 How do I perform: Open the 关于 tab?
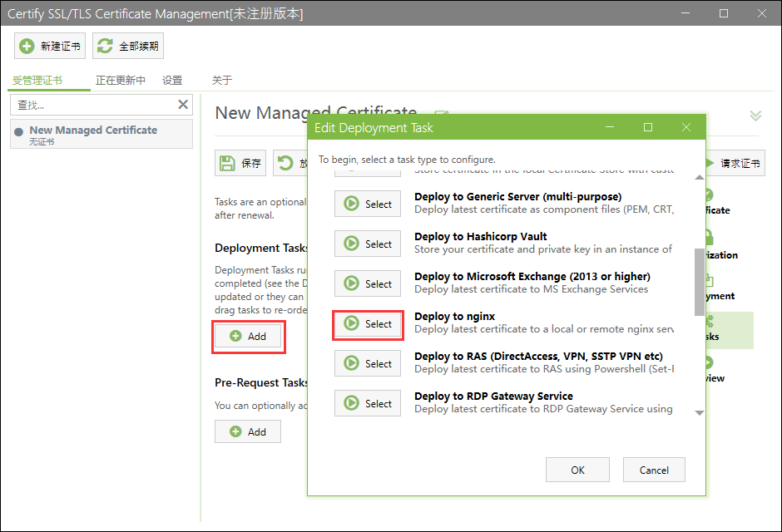click(221, 81)
